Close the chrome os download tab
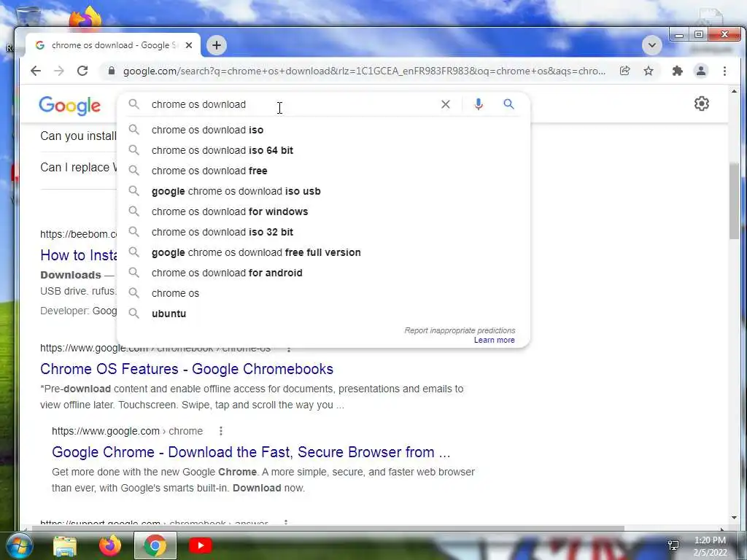Screen dimensions: 747x560 189,45
